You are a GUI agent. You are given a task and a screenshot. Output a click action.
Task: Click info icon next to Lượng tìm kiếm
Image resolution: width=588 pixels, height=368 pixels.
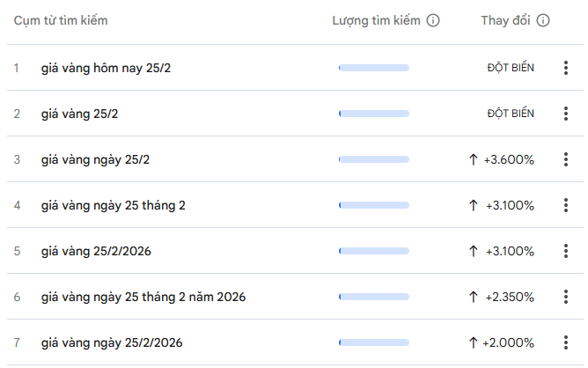(x=433, y=20)
